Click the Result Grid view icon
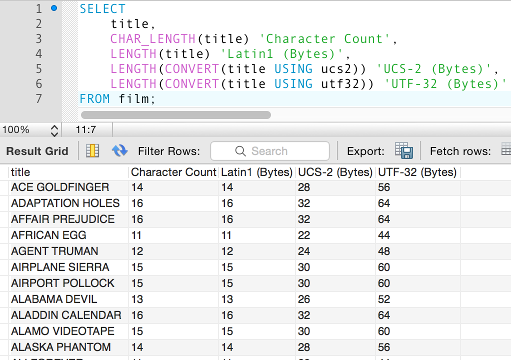Viewport: 511px width, 360px height. (x=92, y=151)
